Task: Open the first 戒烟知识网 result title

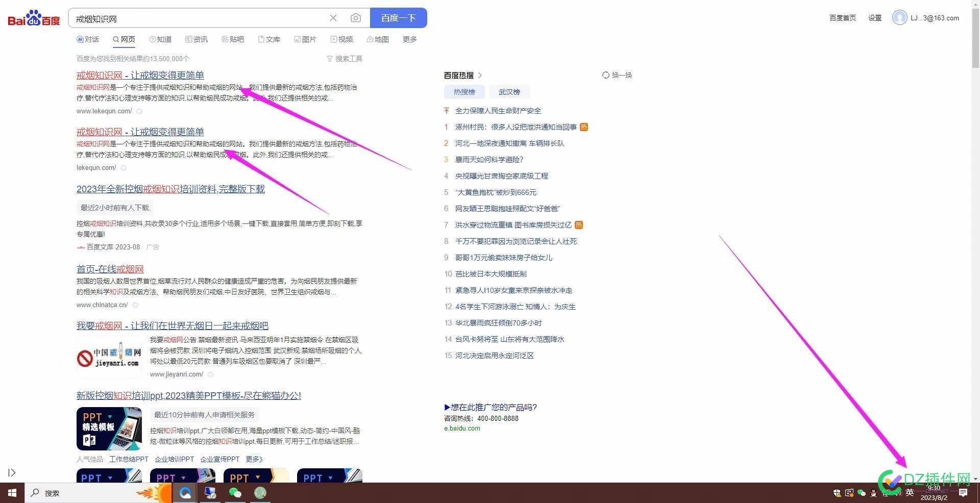Action: tap(140, 75)
